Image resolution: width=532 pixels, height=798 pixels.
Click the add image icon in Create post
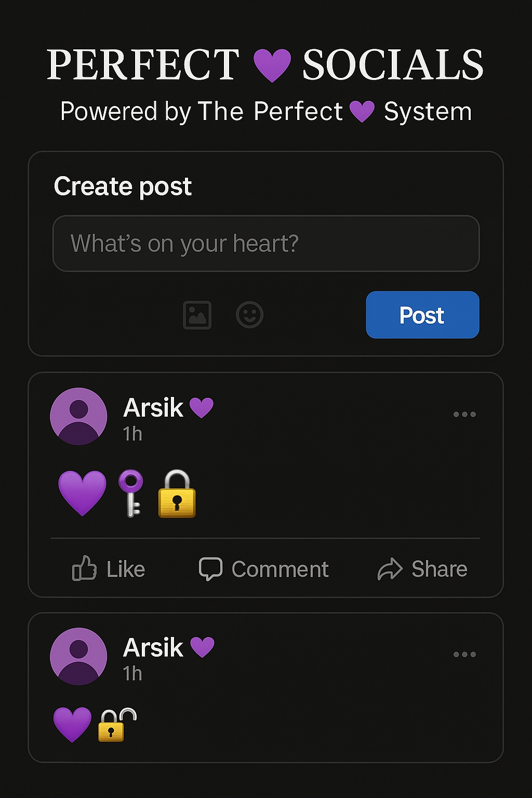197,315
